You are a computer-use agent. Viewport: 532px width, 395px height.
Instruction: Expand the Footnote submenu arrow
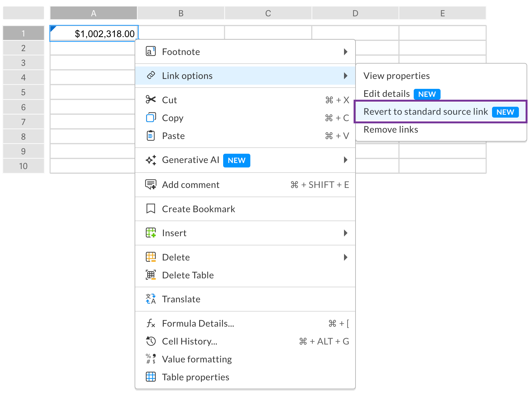pos(345,52)
